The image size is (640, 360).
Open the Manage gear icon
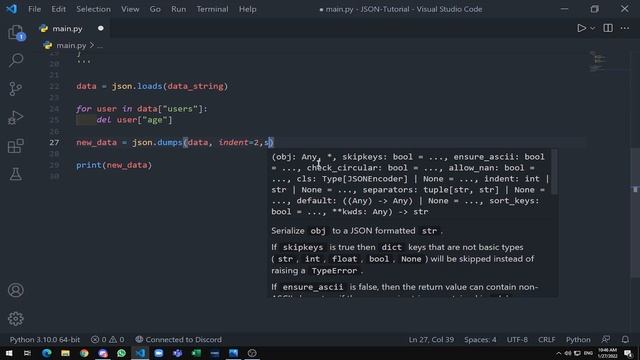16,318
